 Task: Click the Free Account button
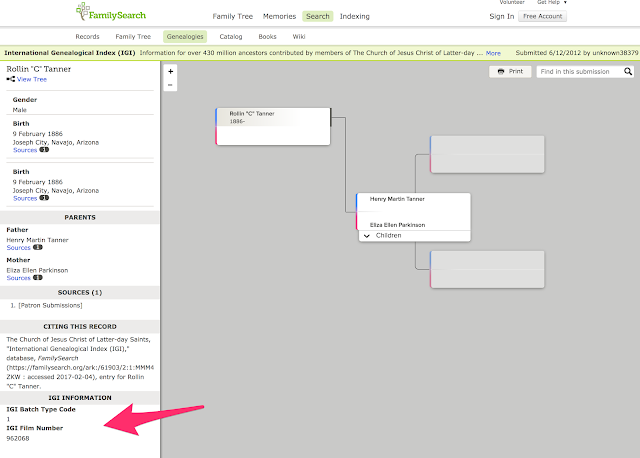coord(542,16)
